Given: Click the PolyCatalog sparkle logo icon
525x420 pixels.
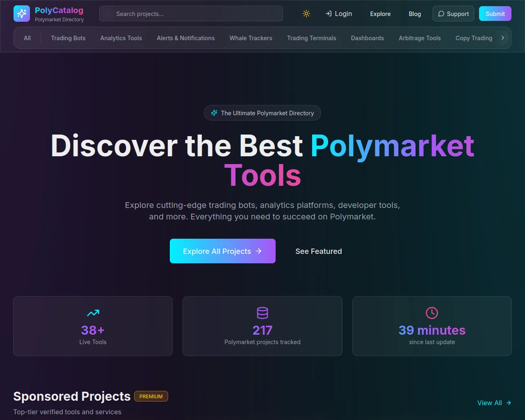Looking at the screenshot, I should tap(22, 14).
